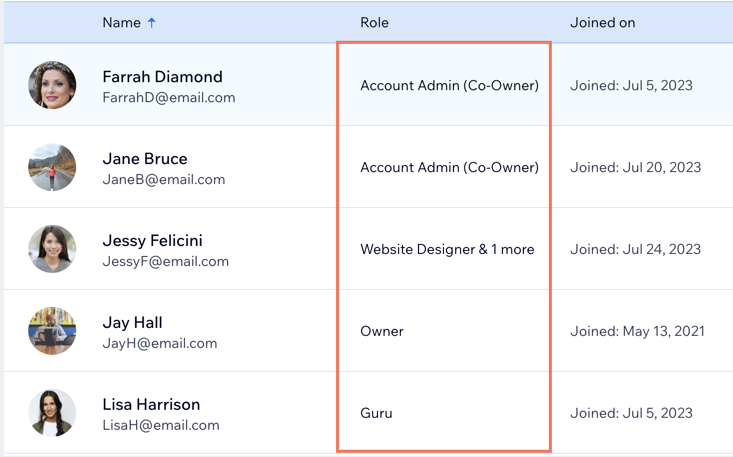Click the Joined on column header
The width and height of the screenshot is (733, 457).
click(x=603, y=22)
